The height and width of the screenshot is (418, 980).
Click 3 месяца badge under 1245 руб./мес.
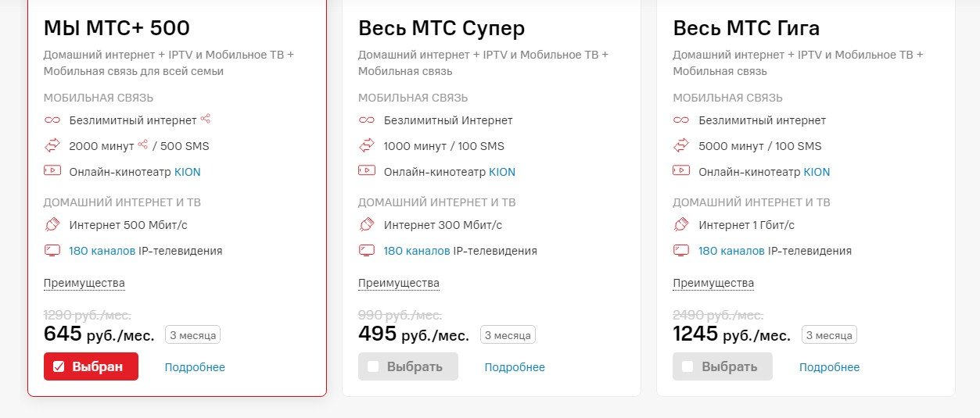829,335
